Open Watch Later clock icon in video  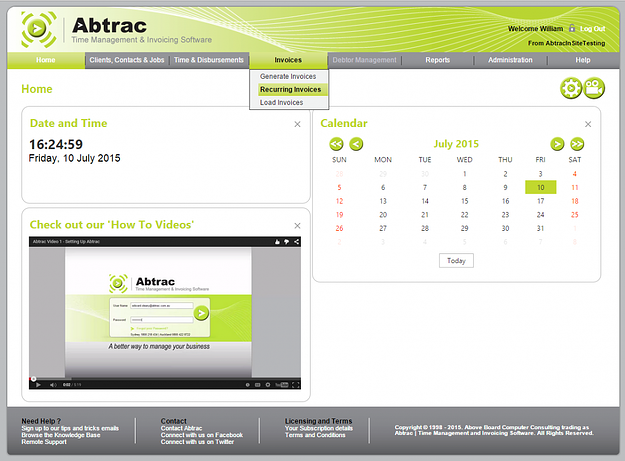point(248,384)
